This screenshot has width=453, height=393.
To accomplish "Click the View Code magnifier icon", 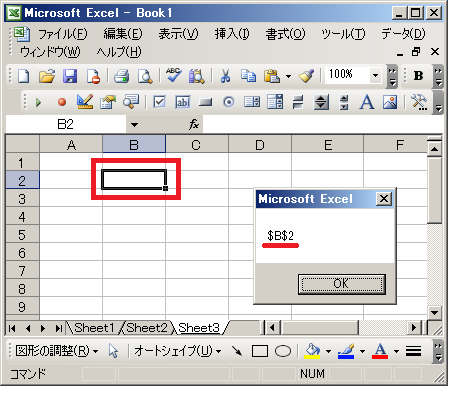I will pos(131,102).
